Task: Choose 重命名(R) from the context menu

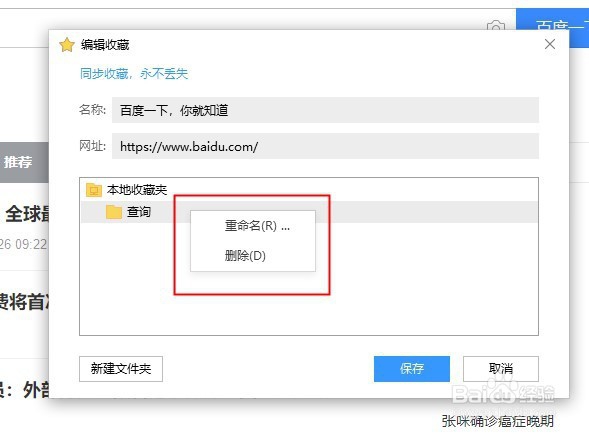Action: 253,226
